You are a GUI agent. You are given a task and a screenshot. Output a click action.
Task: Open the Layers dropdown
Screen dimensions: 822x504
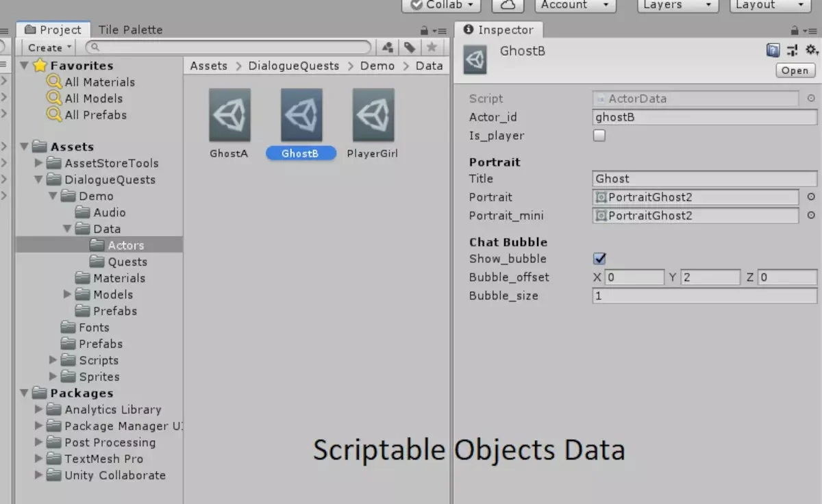pos(678,5)
